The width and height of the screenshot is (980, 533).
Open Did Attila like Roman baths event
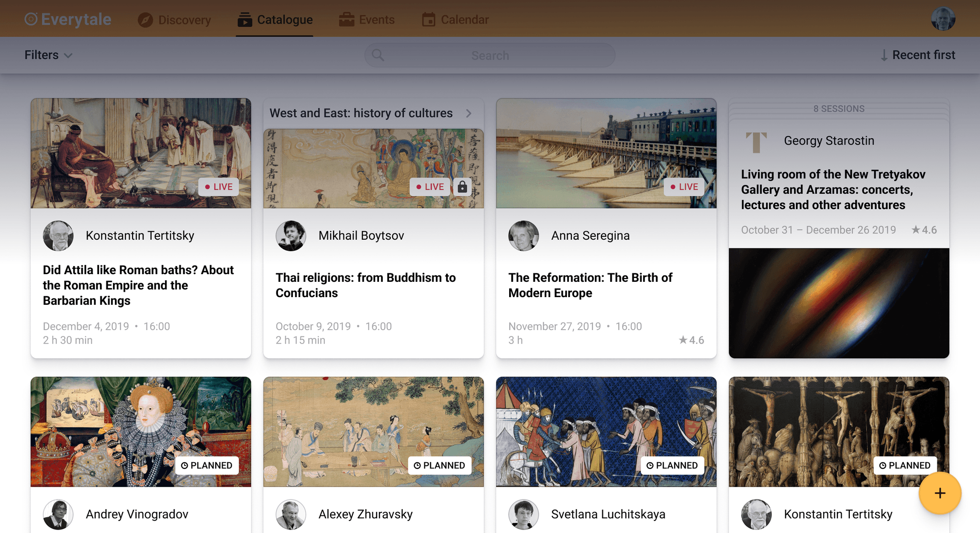point(138,285)
